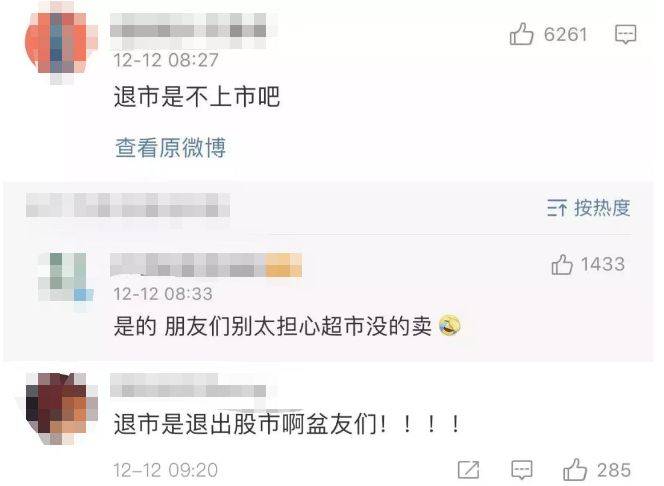Tap the comment icon on bottom comment
664x486 pixels.
click(522, 470)
